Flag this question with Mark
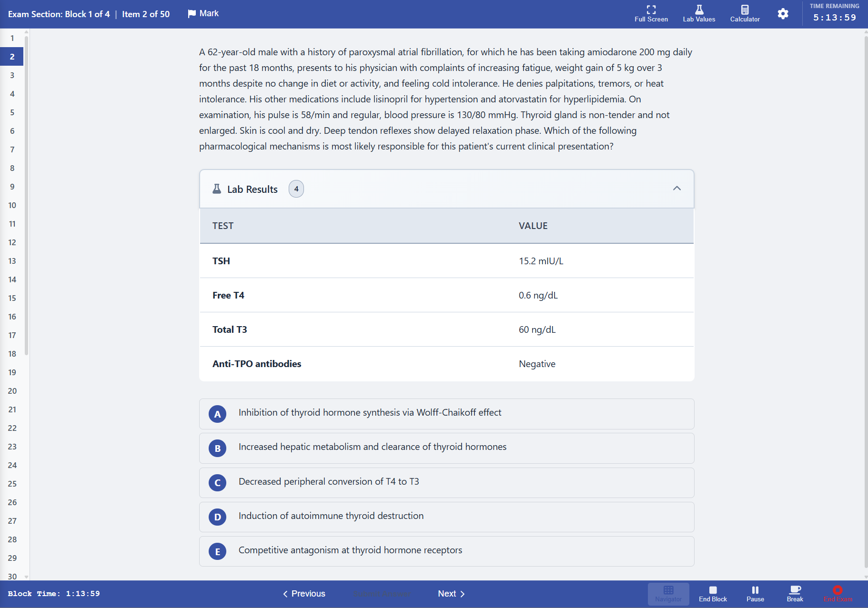 pos(203,13)
